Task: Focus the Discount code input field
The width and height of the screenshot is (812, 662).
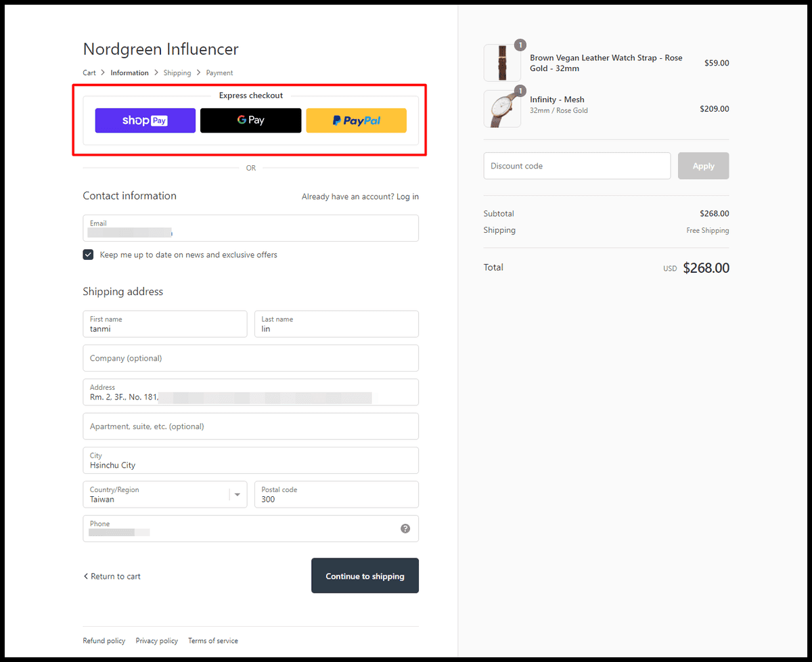Action: tap(577, 166)
